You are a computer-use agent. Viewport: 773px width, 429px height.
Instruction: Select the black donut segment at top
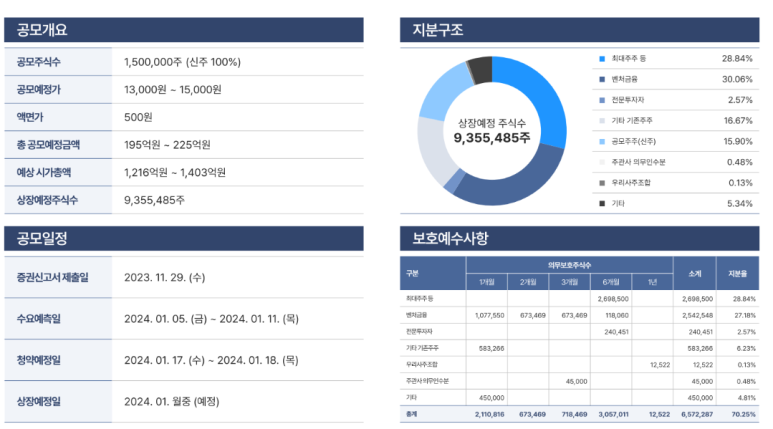481,70
